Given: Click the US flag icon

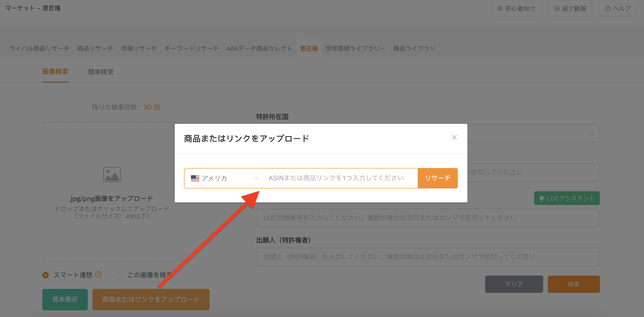Looking at the screenshot, I should 195,178.
